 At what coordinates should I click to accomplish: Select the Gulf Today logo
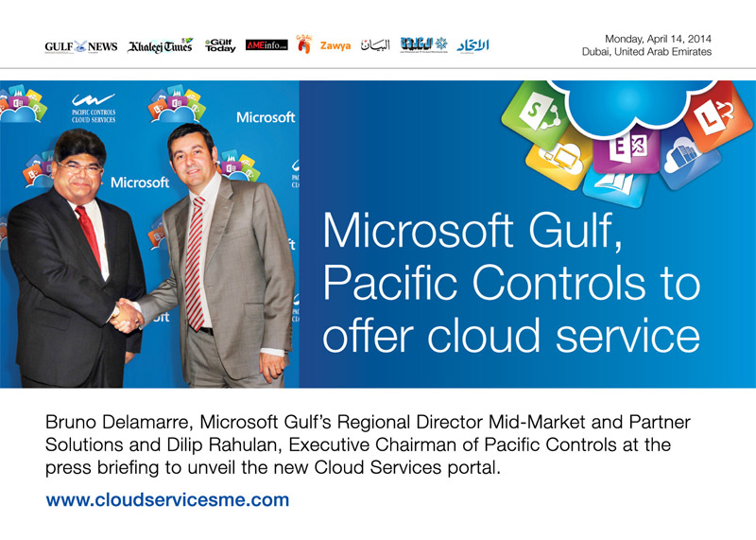(x=220, y=45)
